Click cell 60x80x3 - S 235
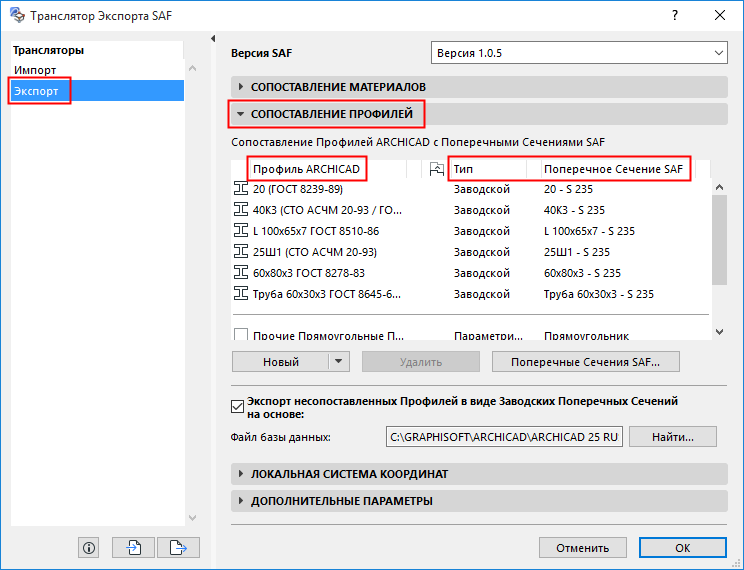 click(x=582, y=272)
